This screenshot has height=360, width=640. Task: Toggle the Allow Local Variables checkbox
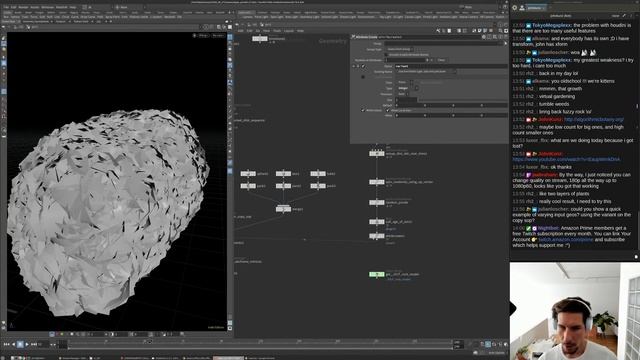(388, 110)
